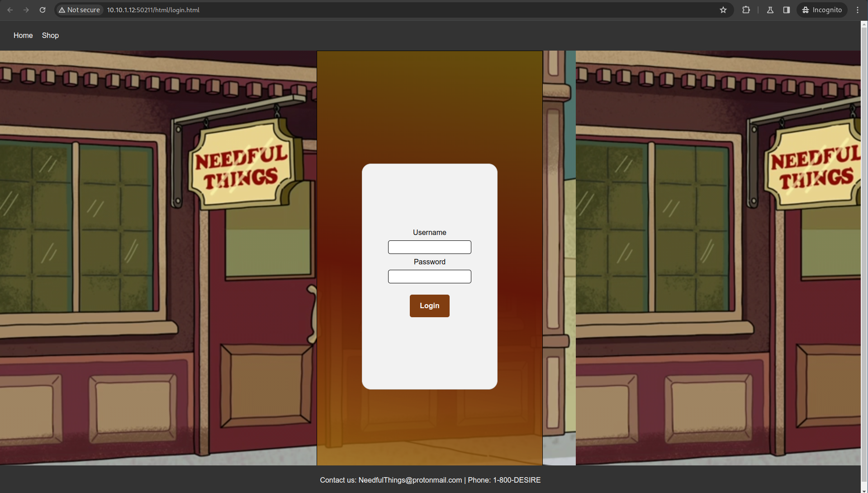
Task: Click the 1-800-DESIRE phone text
Action: pos(517,480)
